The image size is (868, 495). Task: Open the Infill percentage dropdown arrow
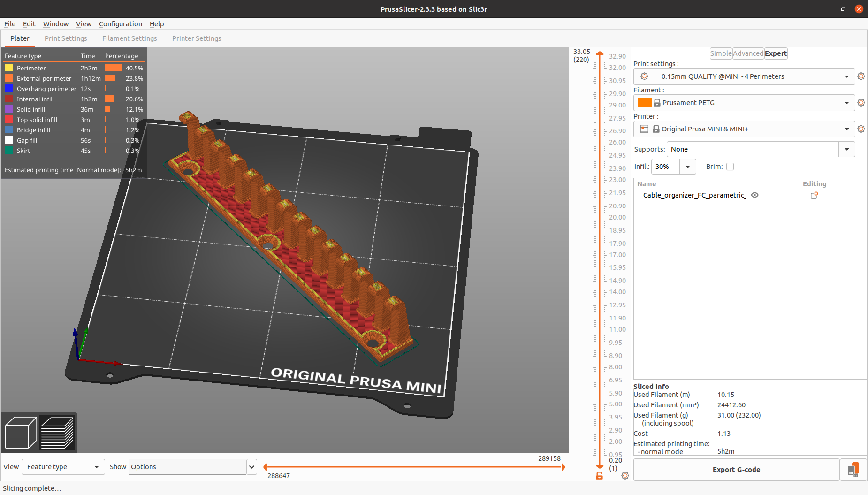pos(688,167)
